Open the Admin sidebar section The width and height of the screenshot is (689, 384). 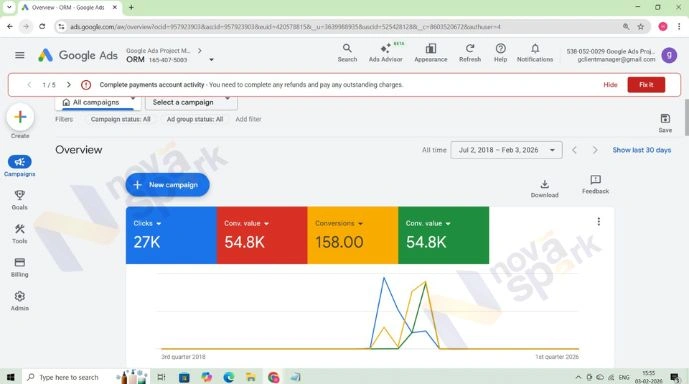click(19, 301)
